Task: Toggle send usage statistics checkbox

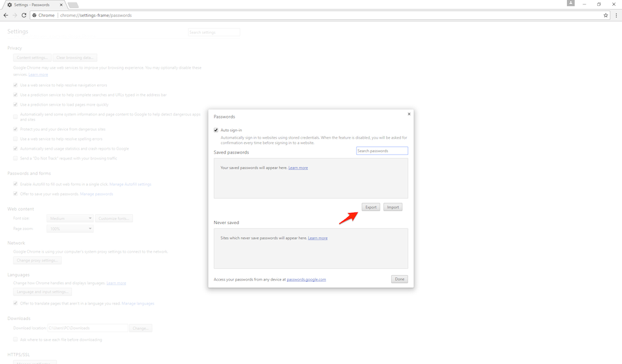Action: [16, 149]
